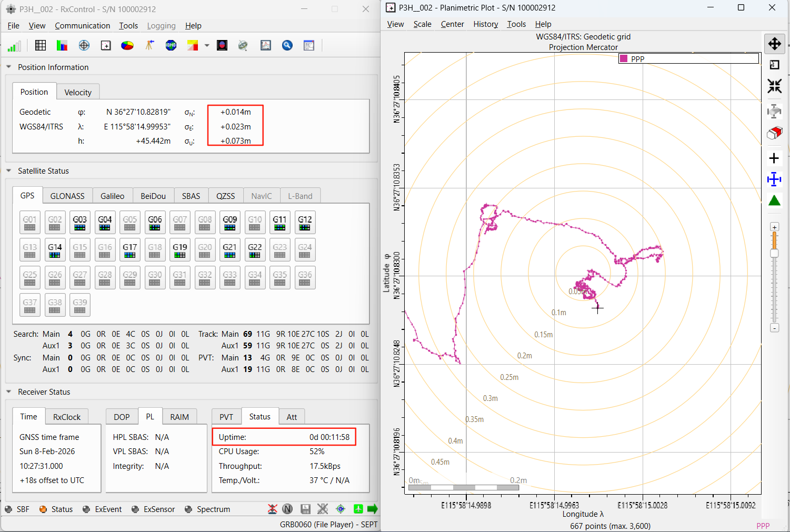Switch to the PVT tab
This screenshot has height=532, width=790.
(226, 417)
